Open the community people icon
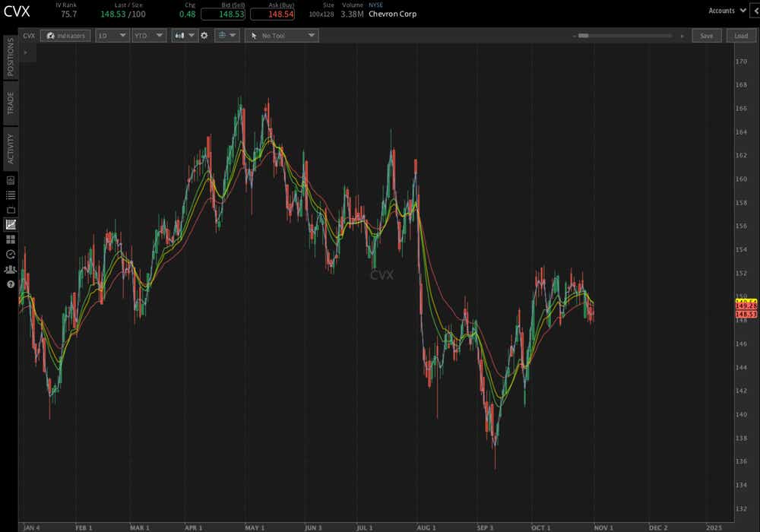Viewport: 760px width, 532px height. pos(11,269)
